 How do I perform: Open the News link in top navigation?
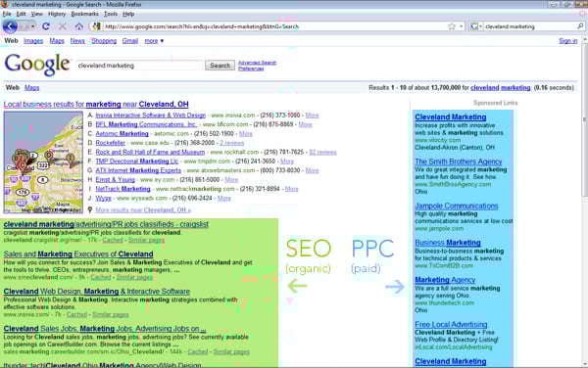click(x=77, y=41)
